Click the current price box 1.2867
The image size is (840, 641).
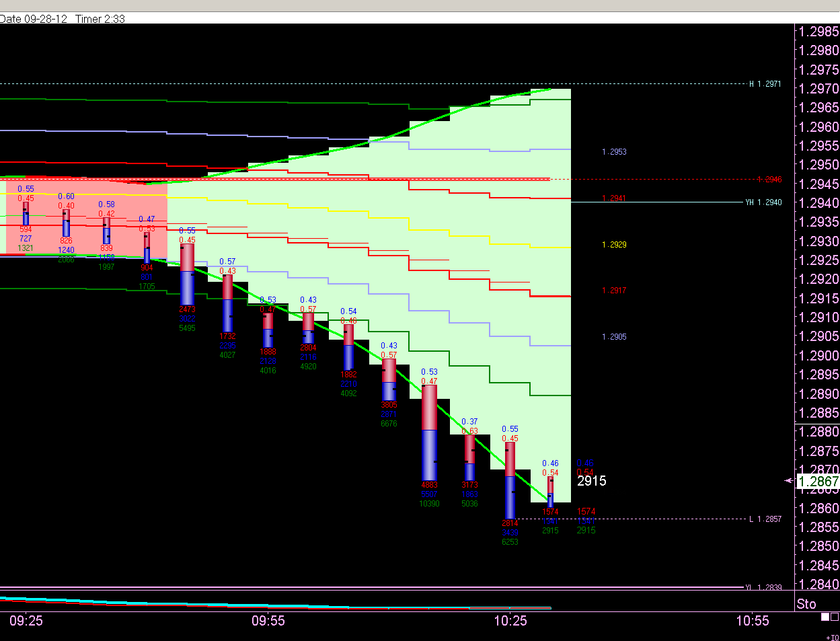(818, 481)
